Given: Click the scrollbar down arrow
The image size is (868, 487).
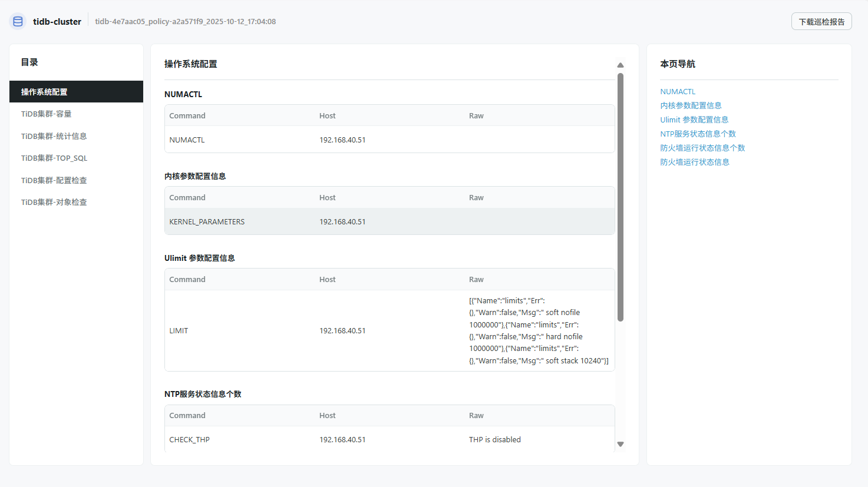Looking at the screenshot, I should coord(621,444).
